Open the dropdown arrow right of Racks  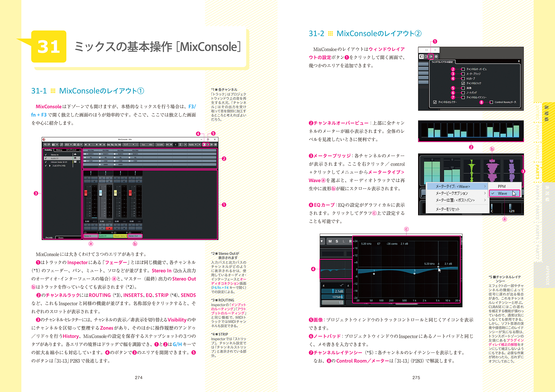point(200,145)
